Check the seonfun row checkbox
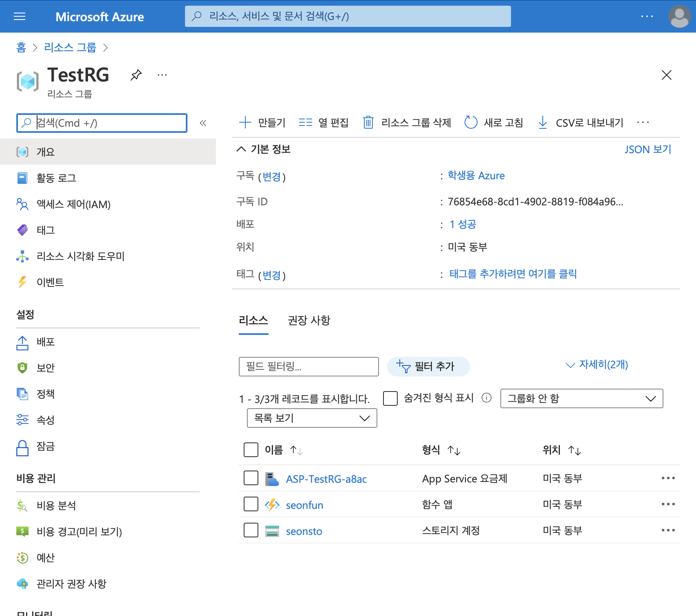Viewport: 696px width, 616px height. pyautogui.click(x=251, y=504)
